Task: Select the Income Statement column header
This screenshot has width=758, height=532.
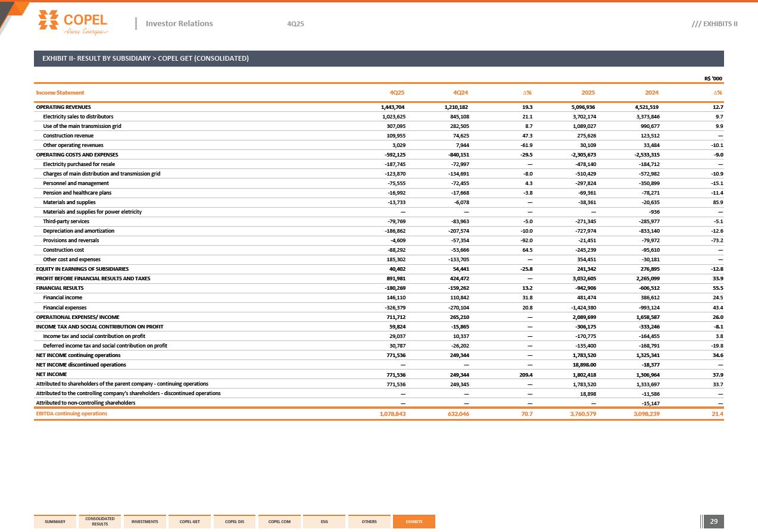Action: tap(60, 93)
